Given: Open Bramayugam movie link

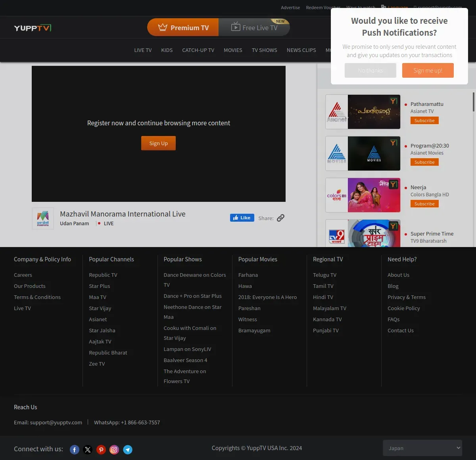Looking at the screenshot, I should 254,330.
